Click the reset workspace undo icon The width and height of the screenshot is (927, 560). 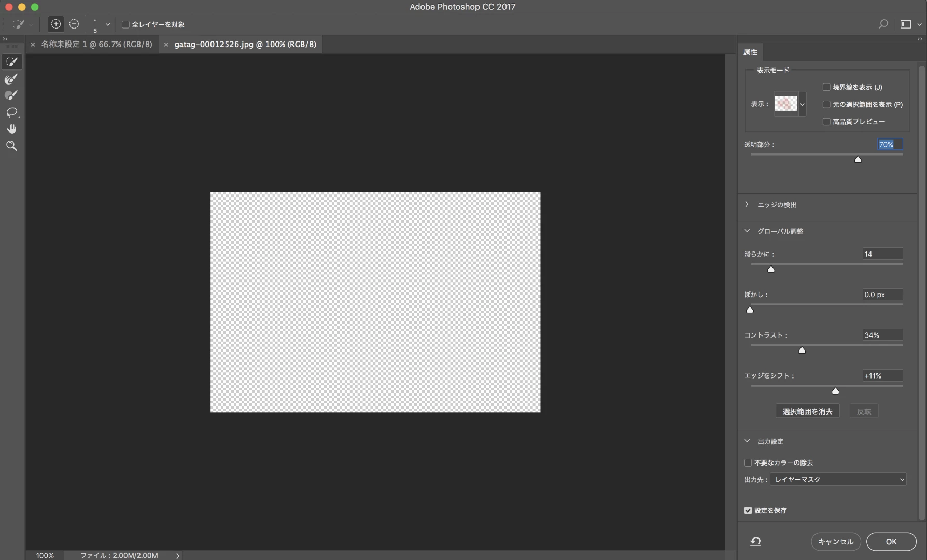click(x=755, y=541)
